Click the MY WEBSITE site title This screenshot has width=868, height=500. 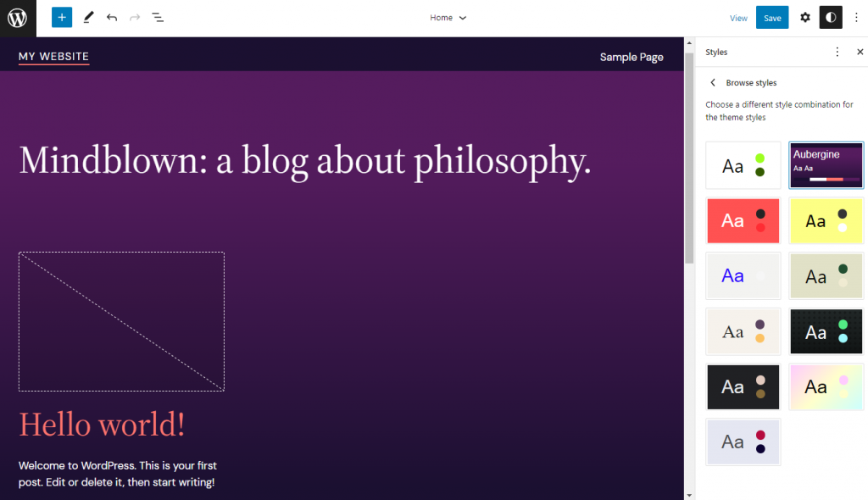53,56
